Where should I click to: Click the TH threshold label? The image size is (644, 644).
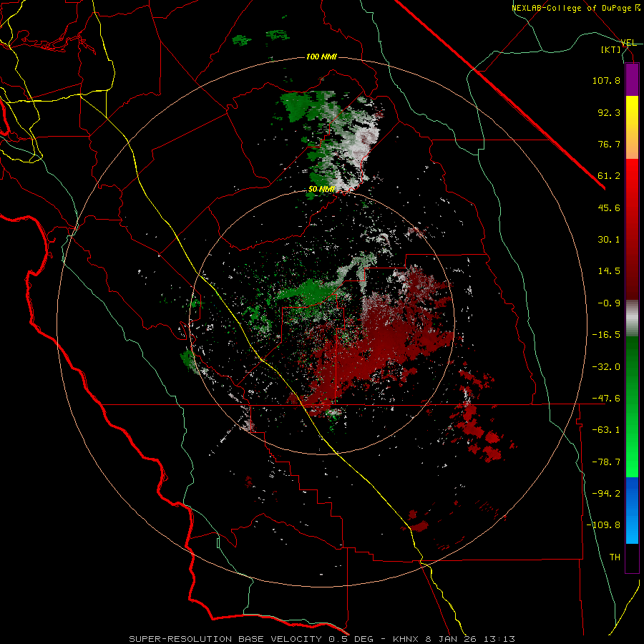[615, 557]
